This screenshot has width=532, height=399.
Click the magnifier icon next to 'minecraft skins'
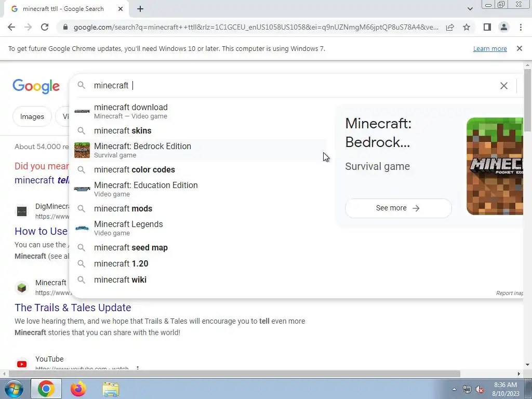(82, 130)
